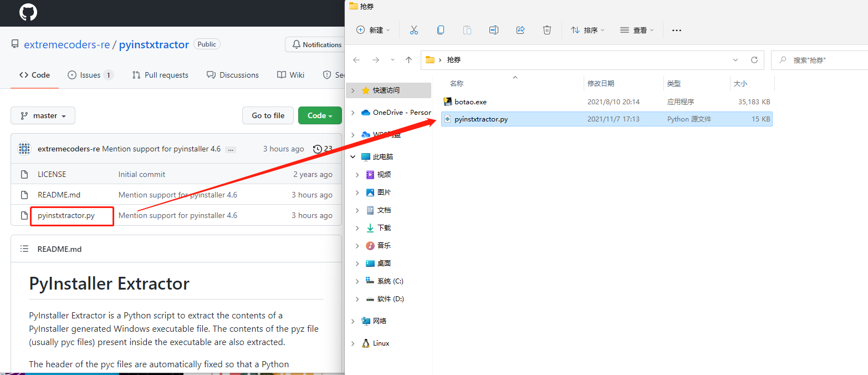Click the commit history clock icon
868x375 pixels.
tap(318, 149)
